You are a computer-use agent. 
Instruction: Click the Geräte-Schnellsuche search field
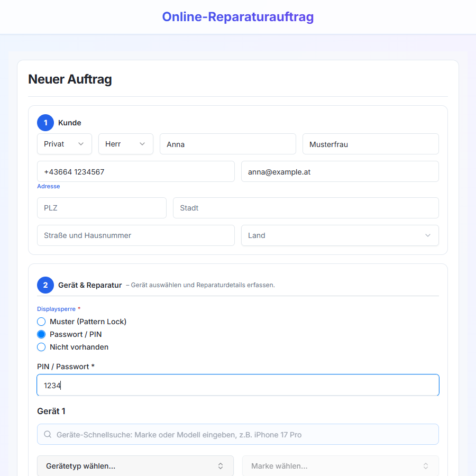[238, 434]
